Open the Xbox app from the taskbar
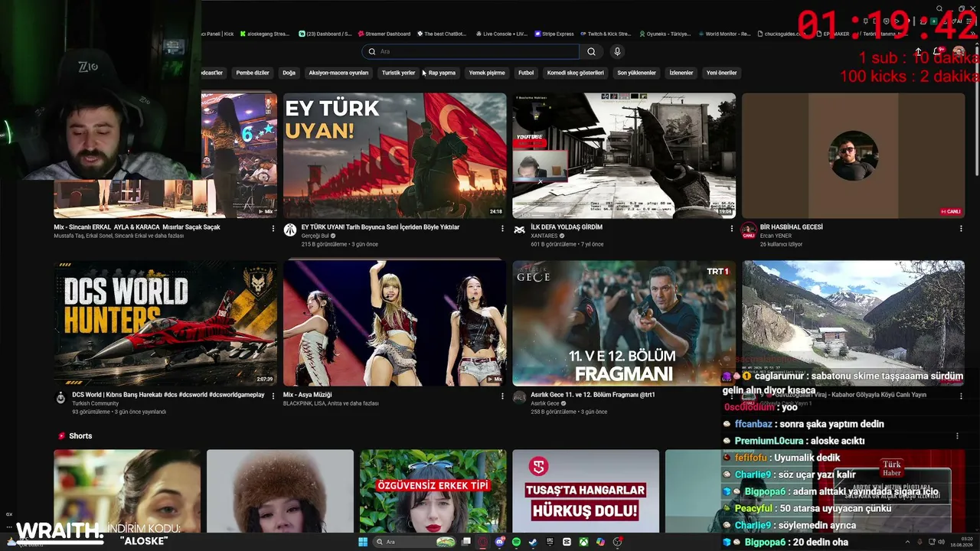Image resolution: width=980 pixels, height=551 pixels. coord(583,542)
